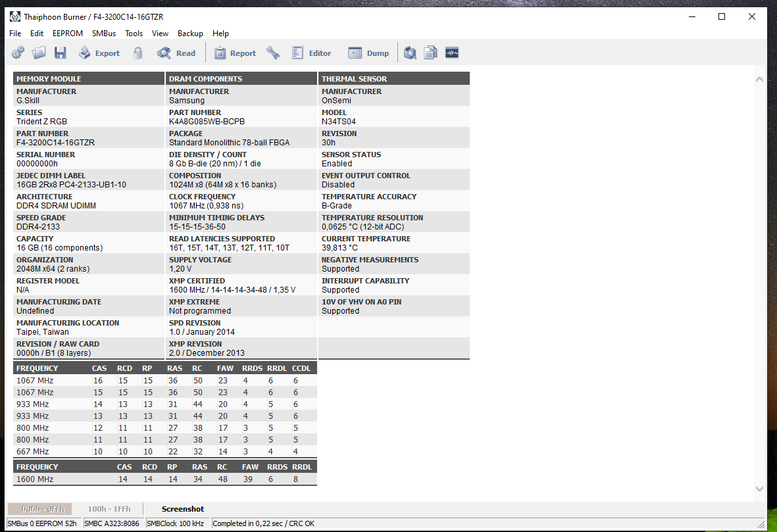Switch to the 000h - 0FFh tab
Viewport: 777px width, 532px height.
tap(39, 509)
